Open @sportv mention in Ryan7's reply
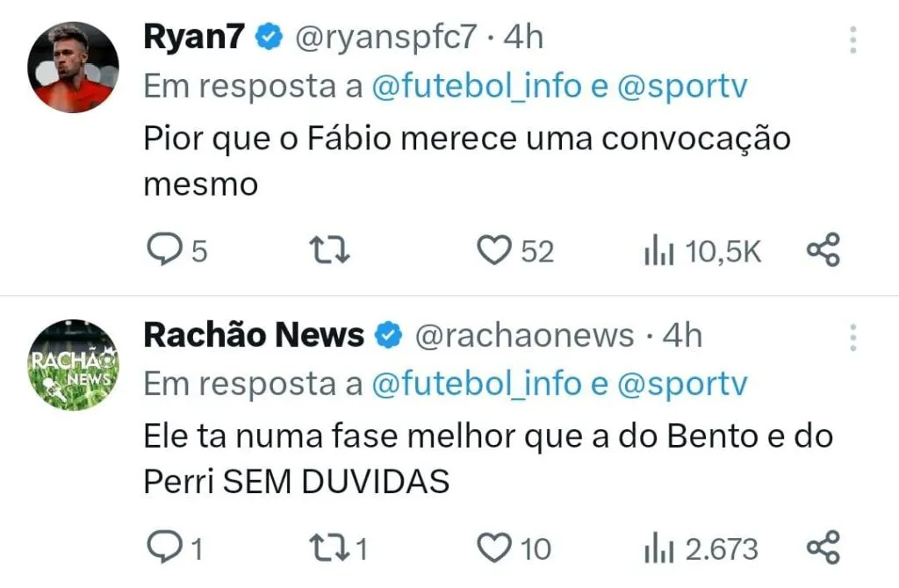Image resolution: width=899 pixels, height=588 pixels. (682, 87)
